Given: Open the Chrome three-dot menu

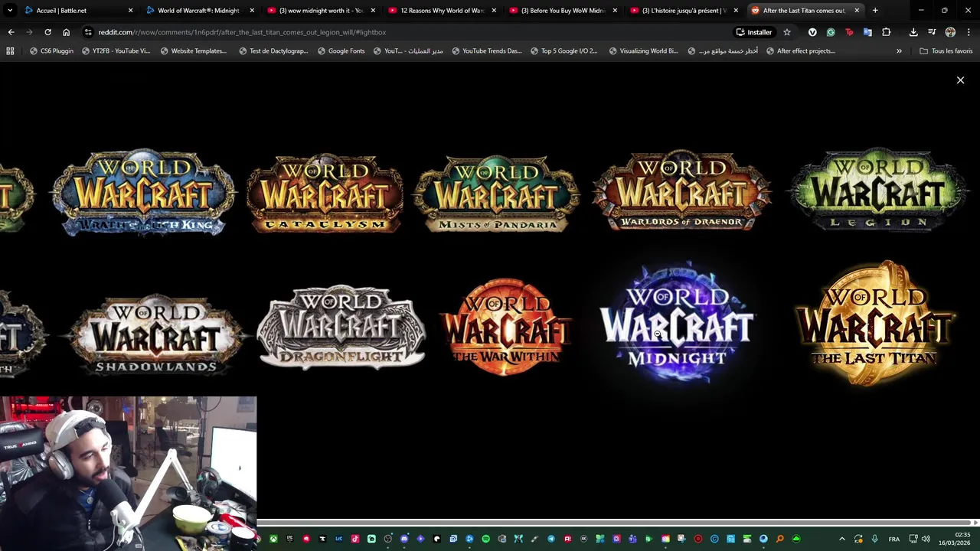Looking at the screenshot, I should (969, 32).
